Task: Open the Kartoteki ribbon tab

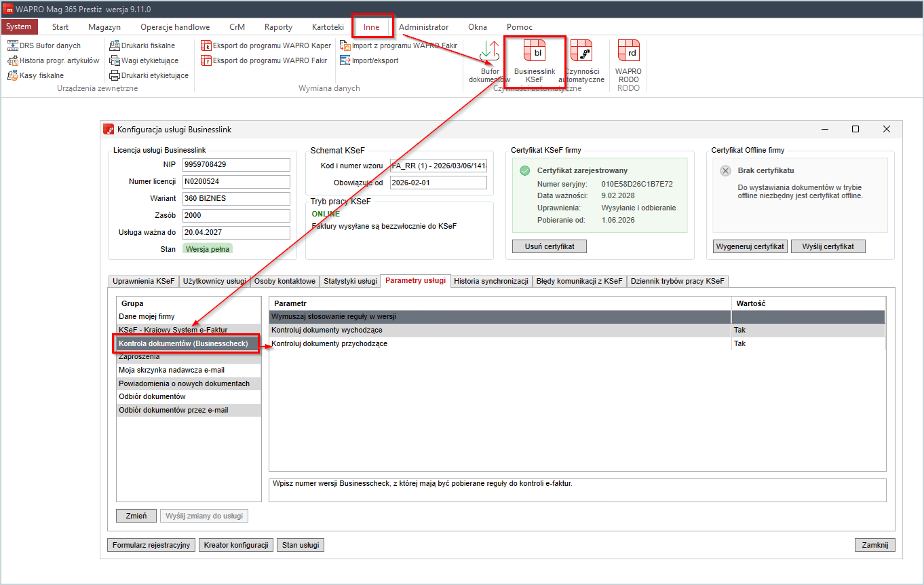Action: coord(328,27)
